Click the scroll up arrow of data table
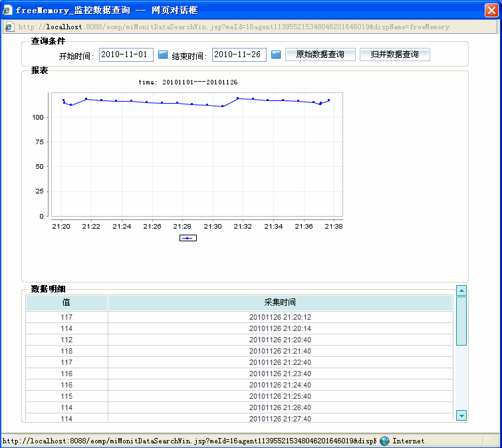This screenshot has width=502, height=448. [x=461, y=290]
